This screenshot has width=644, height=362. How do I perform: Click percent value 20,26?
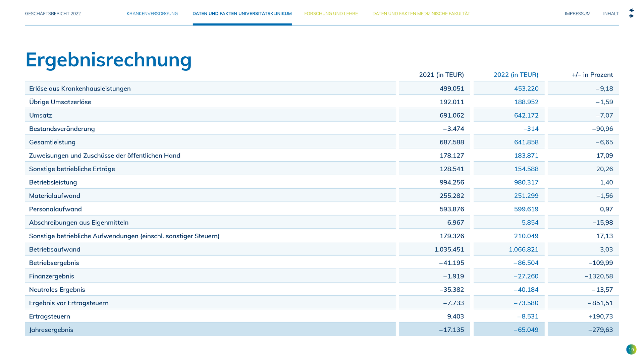[x=605, y=169]
